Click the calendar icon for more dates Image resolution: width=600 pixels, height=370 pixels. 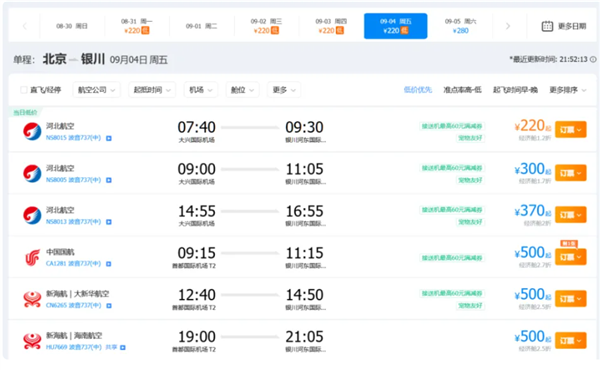(547, 26)
